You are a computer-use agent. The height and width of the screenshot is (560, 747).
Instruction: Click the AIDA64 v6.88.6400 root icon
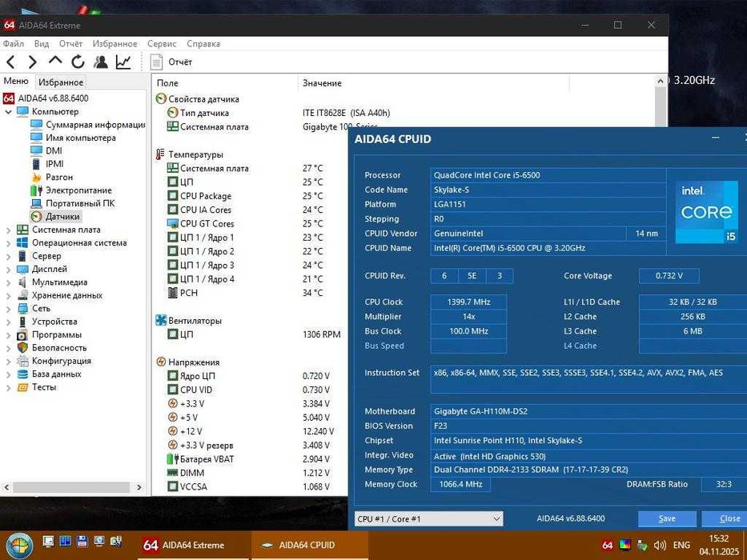(9, 98)
